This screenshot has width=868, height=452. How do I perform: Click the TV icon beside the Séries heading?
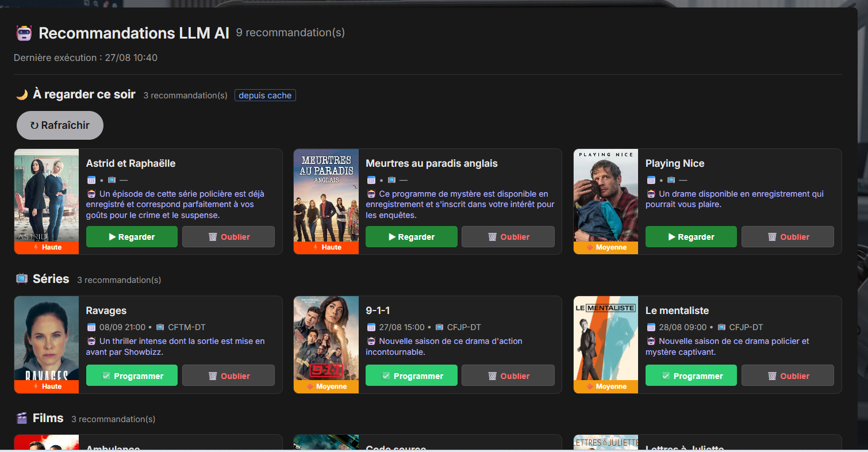click(22, 279)
